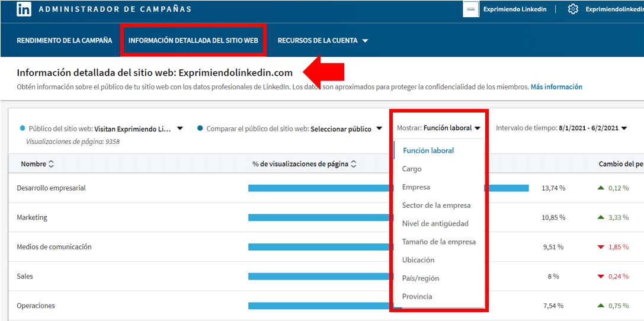This screenshot has width=644, height=321.
Task: Select Nivel de antigüedad option
Action: click(x=435, y=224)
